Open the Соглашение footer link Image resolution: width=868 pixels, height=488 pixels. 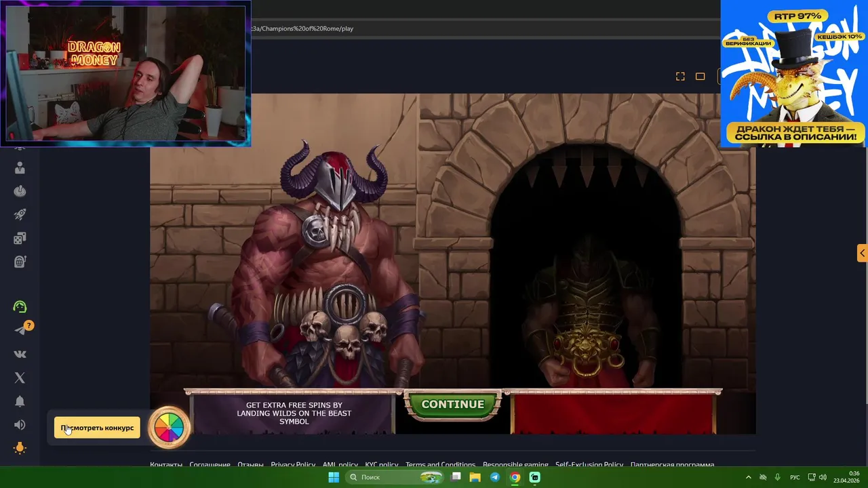tap(210, 465)
